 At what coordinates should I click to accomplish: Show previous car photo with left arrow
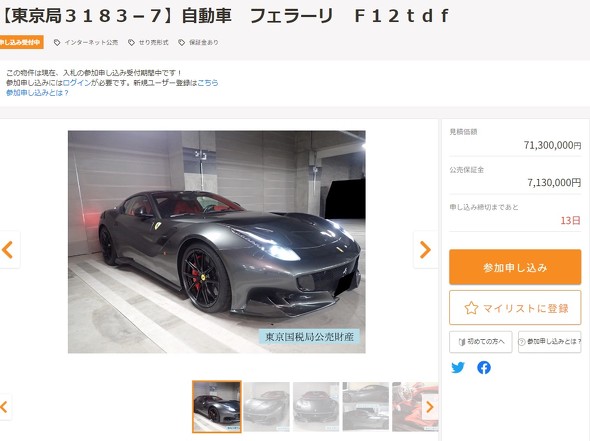[8, 249]
